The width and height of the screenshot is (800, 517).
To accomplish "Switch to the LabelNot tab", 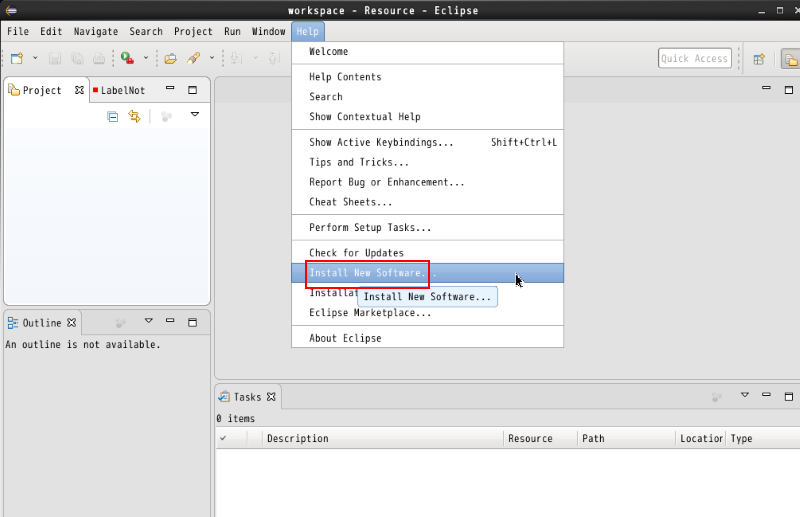I will pyautogui.click(x=119, y=90).
